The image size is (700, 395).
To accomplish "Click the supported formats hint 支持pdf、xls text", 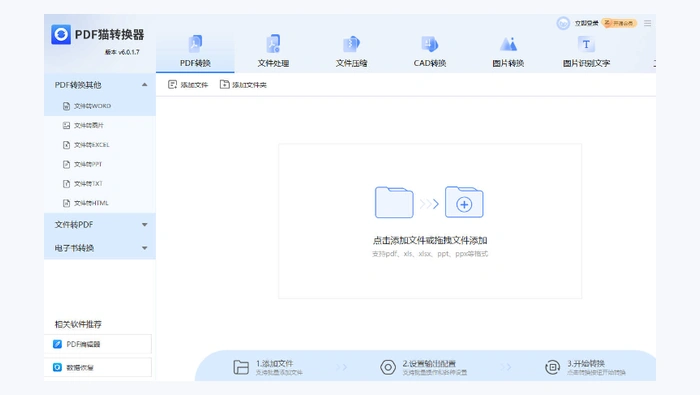I will point(429,254).
